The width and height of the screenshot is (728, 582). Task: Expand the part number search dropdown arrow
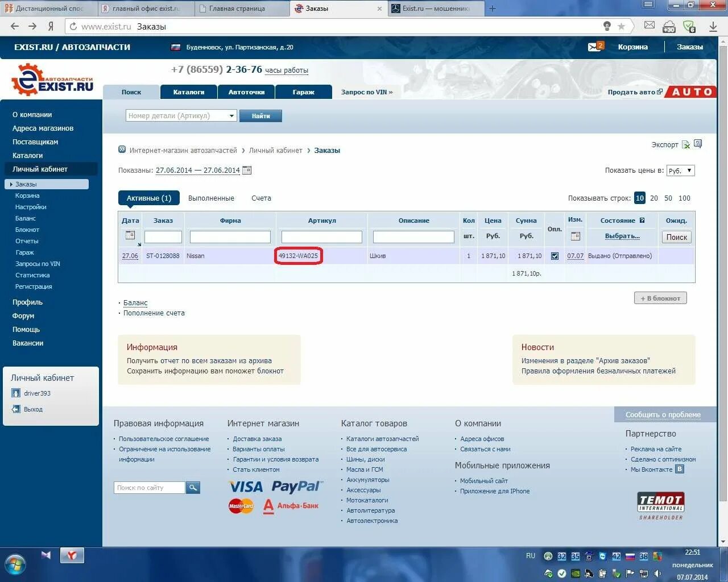point(231,116)
